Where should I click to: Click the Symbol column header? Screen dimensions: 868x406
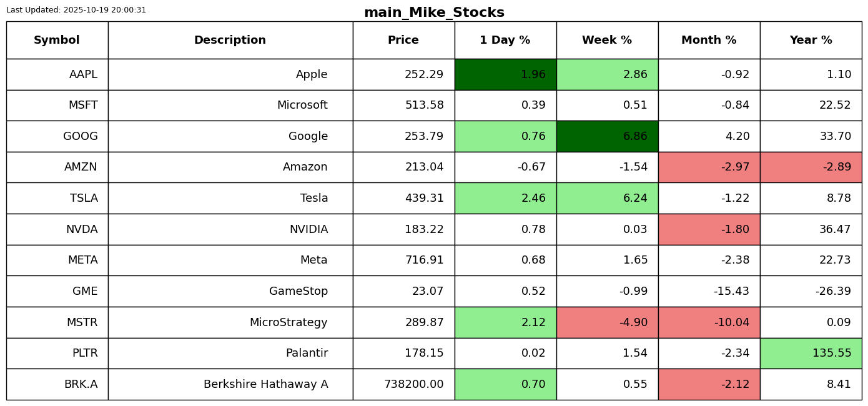click(57, 41)
